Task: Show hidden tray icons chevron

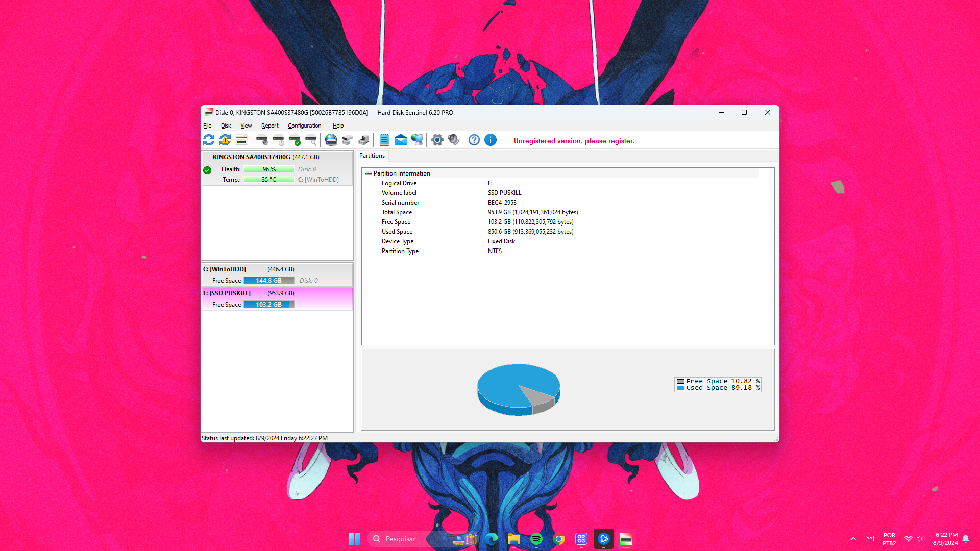Action: [x=853, y=539]
